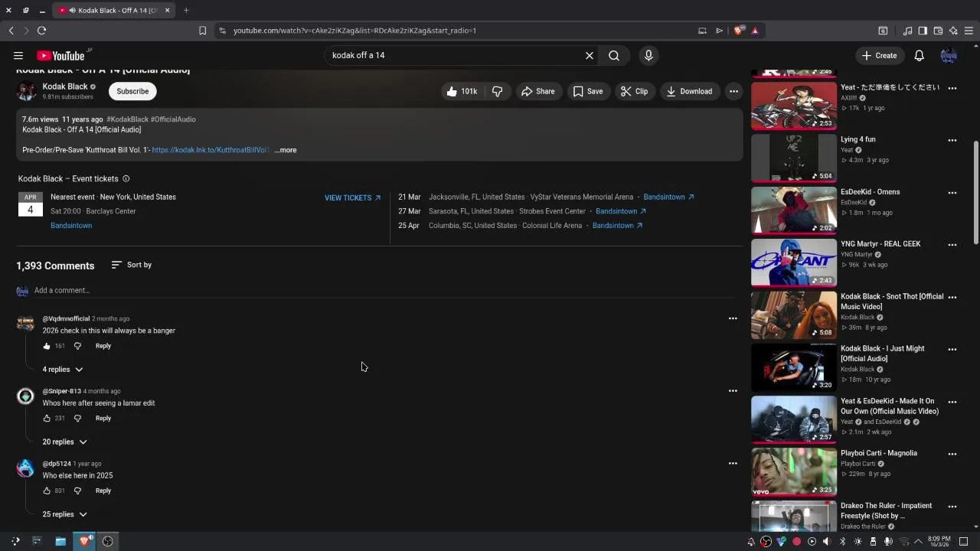Open the Brave wallet icon
The height and width of the screenshot is (551, 980).
[938, 31]
